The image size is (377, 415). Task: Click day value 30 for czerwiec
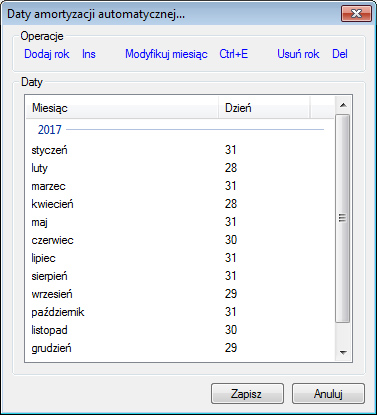click(x=231, y=240)
